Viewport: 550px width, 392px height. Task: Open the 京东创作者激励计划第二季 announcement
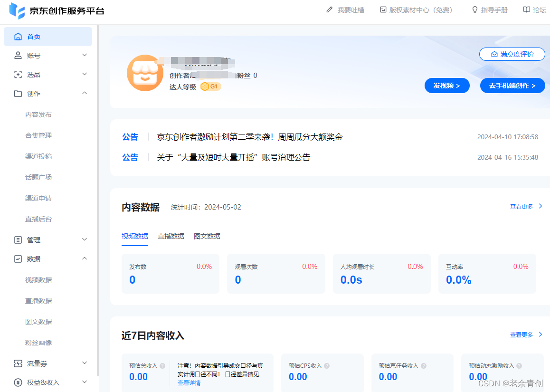(249, 137)
